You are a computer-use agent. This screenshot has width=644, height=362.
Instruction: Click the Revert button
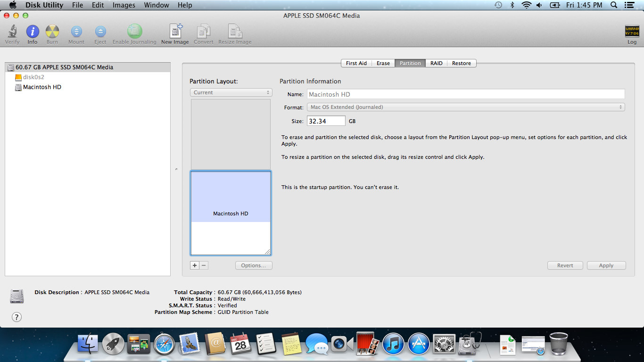tap(565, 265)
